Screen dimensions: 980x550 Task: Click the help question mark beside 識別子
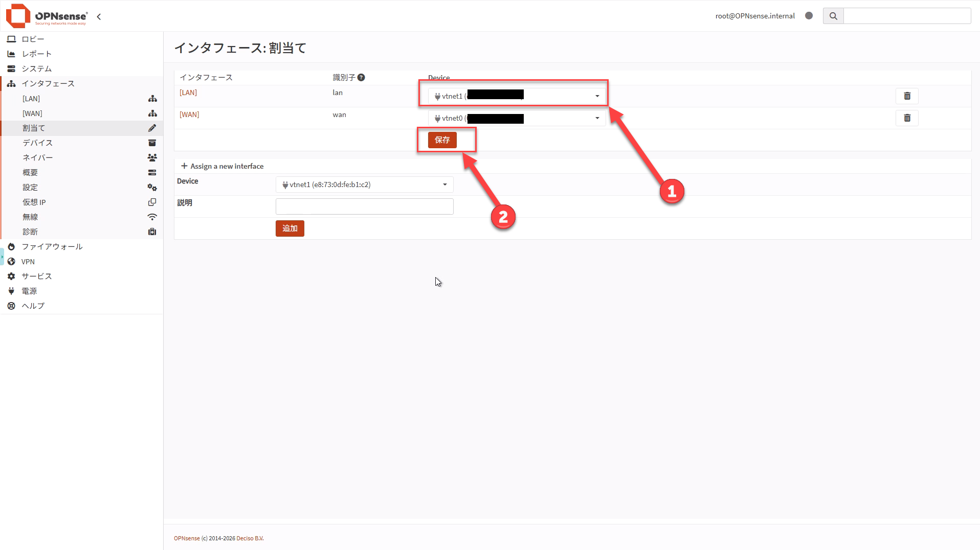(x=361, y=78)
